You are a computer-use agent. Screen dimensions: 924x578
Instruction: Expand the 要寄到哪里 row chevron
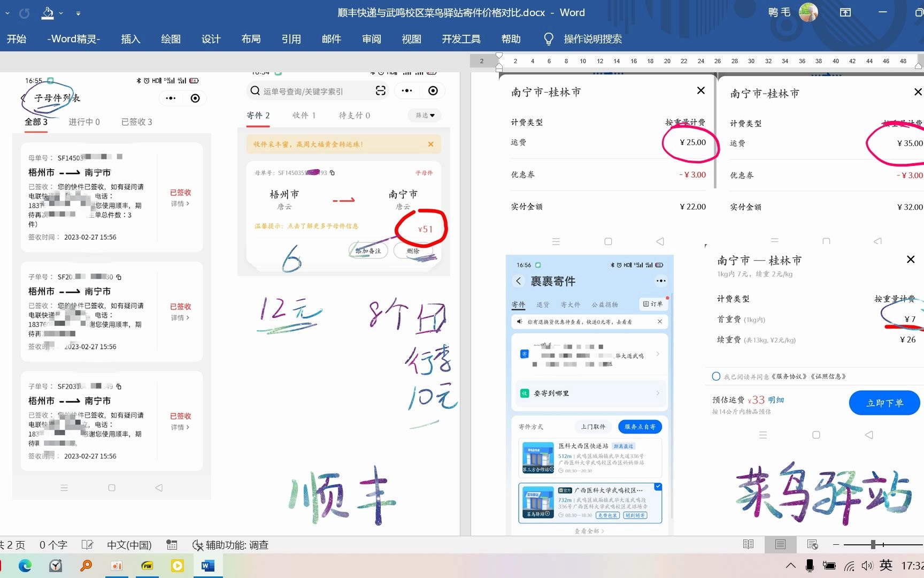coord(658,393)
